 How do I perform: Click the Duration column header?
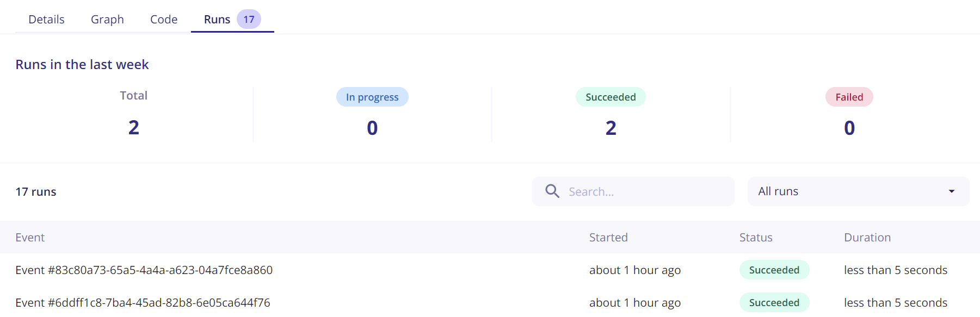point(867,238)
